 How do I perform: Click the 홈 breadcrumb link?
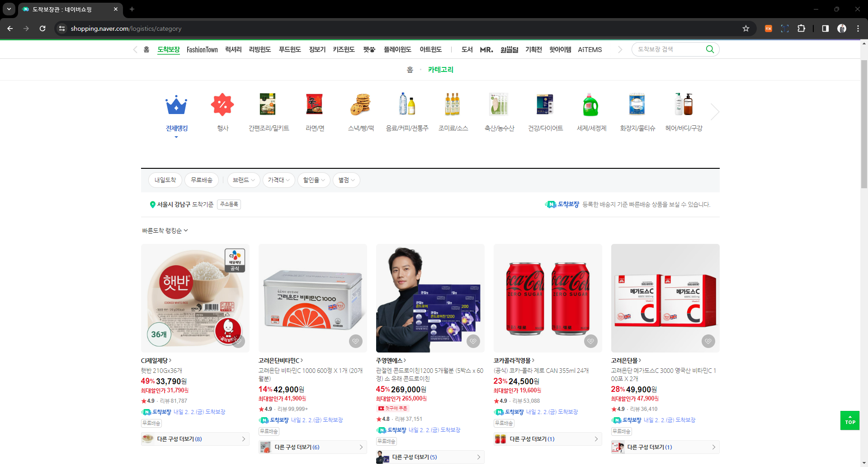pos(410,70)
